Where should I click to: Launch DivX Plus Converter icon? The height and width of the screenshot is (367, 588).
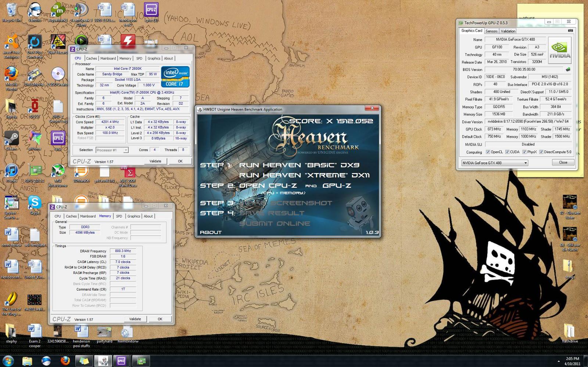pos(35,47)
